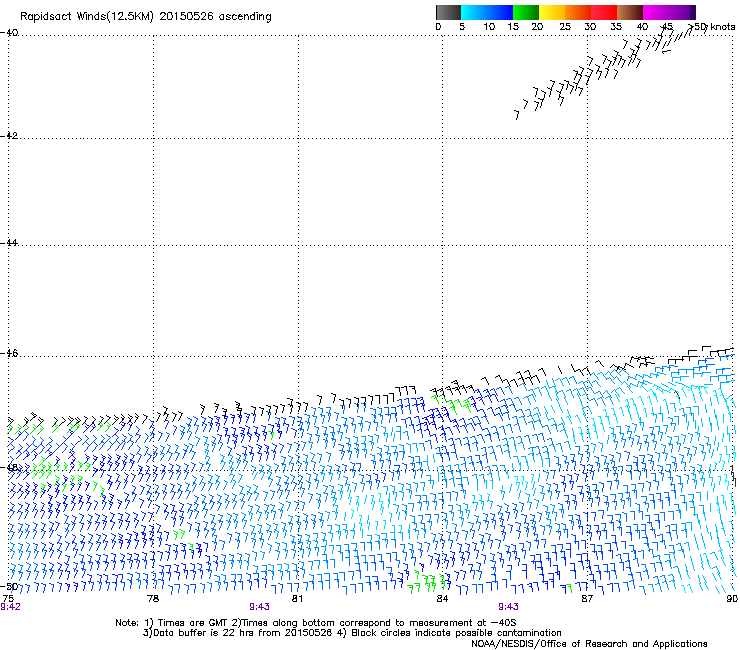Click the '9:43' time stamp between 78 and 81
Screen dimensions: 740x650
coord(259,607)
